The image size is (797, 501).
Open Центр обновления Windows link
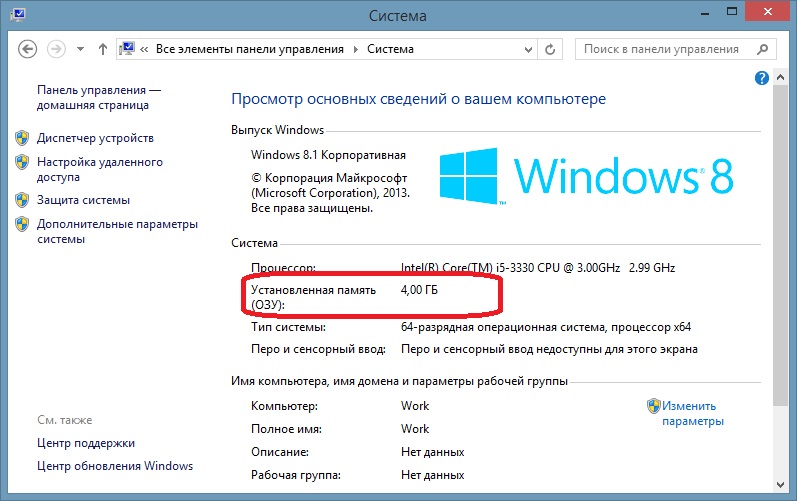click(x=115, y=466)
